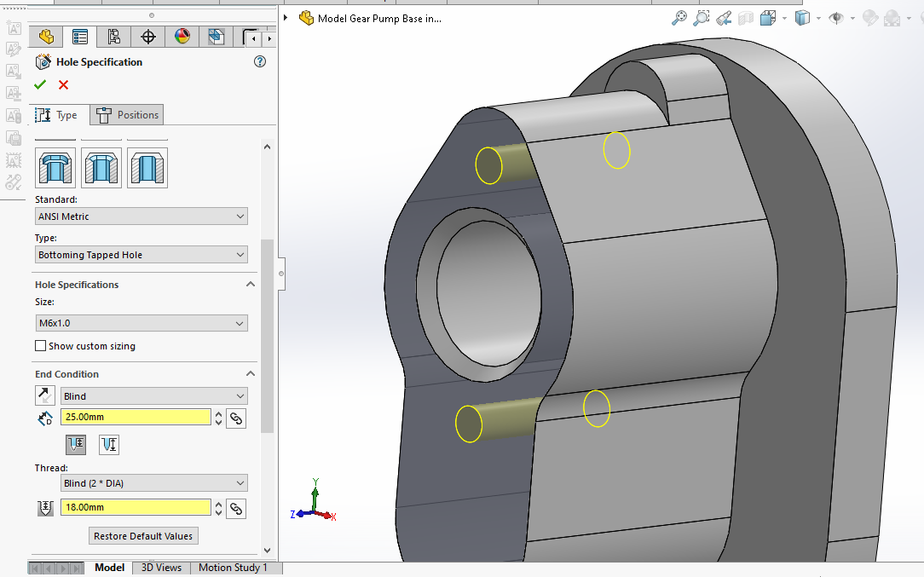Click the 18.00mm thread depth field
This screenshot has width=924, height=577.
[x=136, y=507]
